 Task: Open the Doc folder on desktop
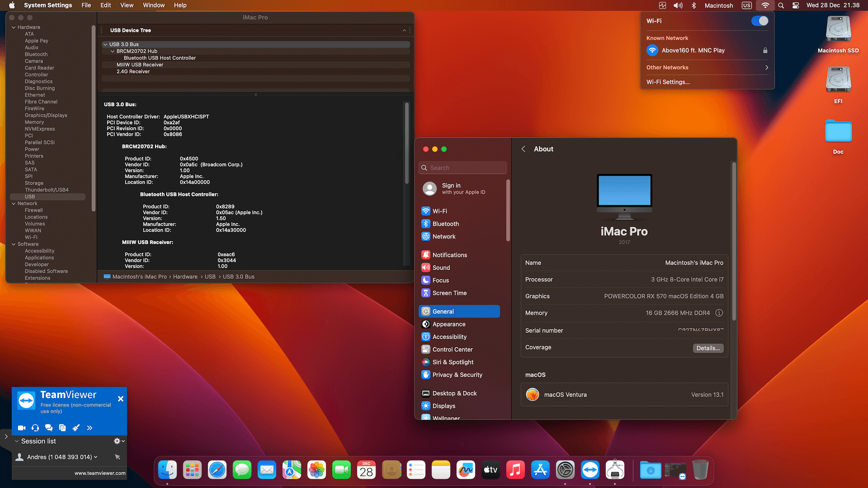tap(838, 137)
